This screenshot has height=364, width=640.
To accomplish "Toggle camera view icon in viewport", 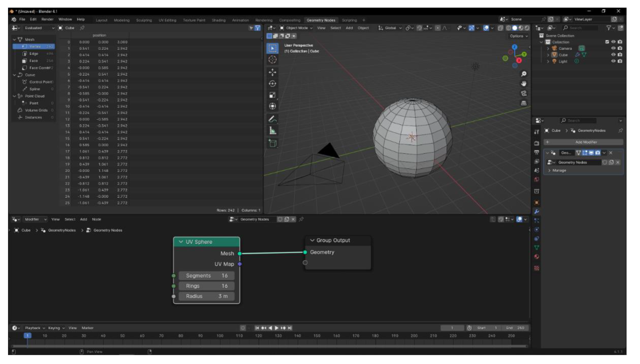I will (524, 93).
